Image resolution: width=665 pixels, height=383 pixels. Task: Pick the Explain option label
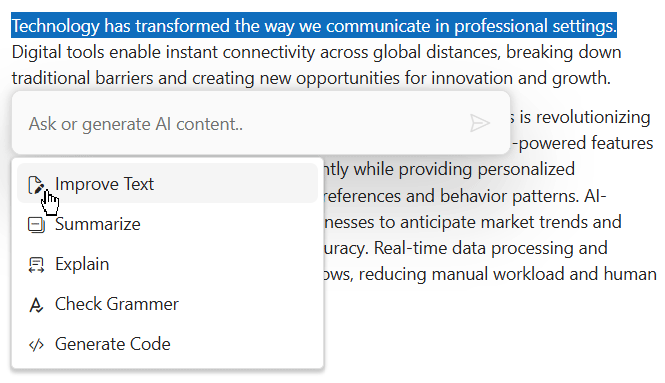coord(82,264)
